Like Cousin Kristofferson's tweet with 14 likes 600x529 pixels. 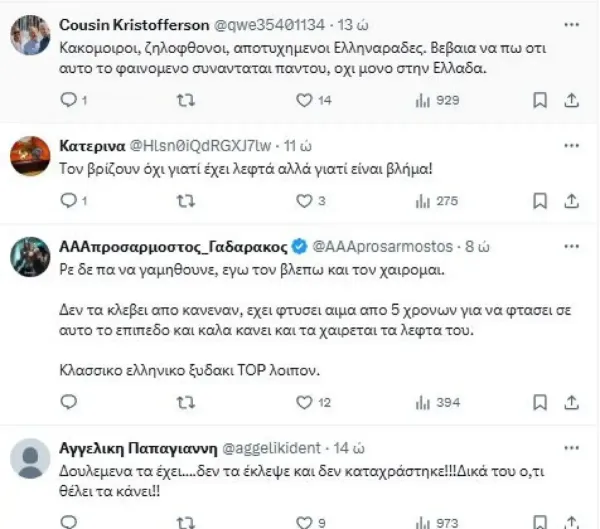pos(306,100)
